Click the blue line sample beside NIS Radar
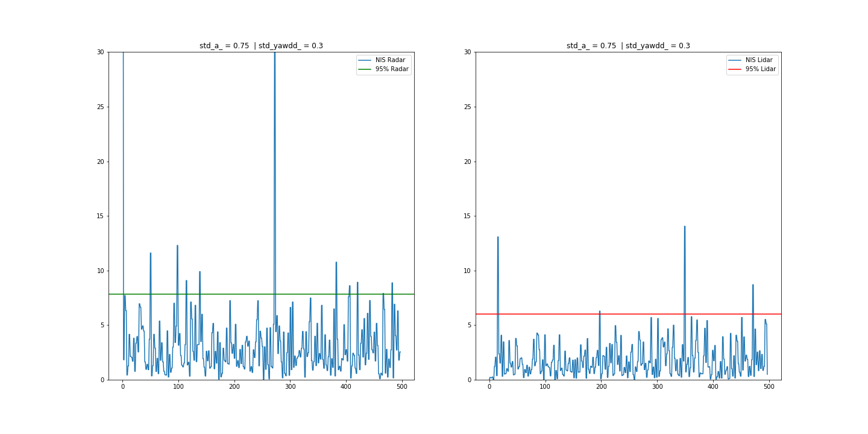 point(365,60)
